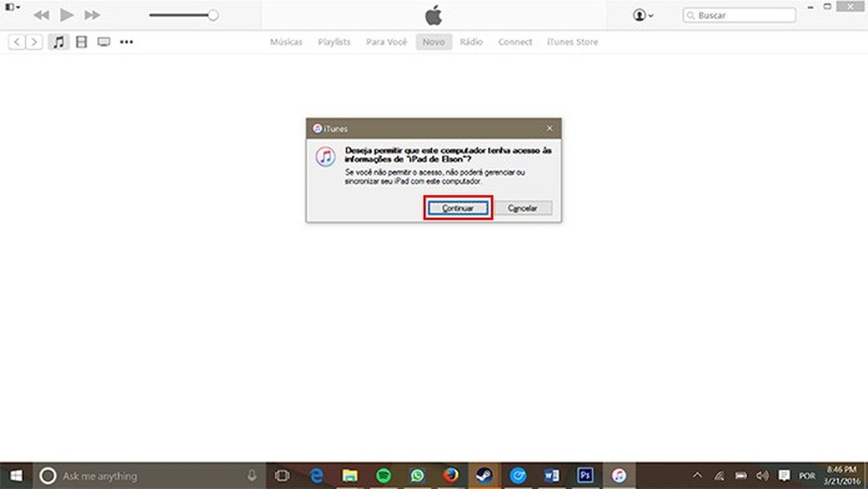
Task: Open the iTunes window menu dropdown
Action: click(x=12, y=7)
